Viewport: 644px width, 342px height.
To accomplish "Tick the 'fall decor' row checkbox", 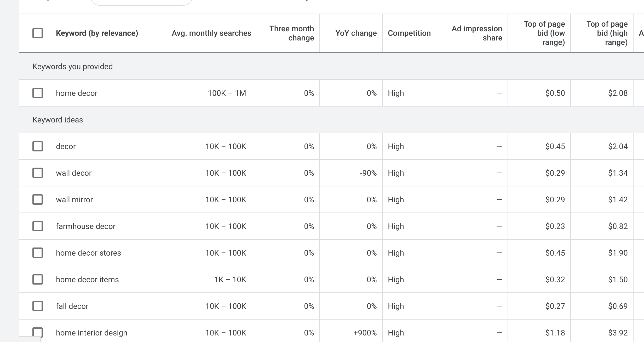I will (x=38, y=306).
